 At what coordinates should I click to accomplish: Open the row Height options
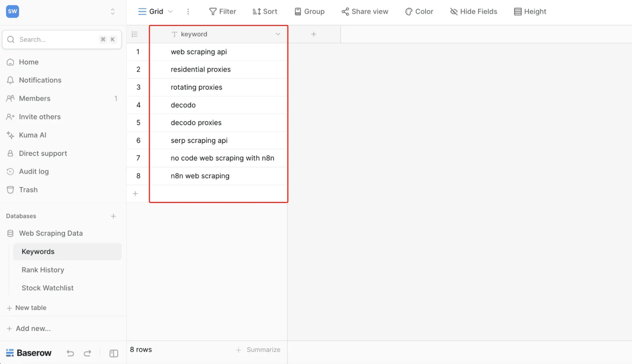click(530, 12)
